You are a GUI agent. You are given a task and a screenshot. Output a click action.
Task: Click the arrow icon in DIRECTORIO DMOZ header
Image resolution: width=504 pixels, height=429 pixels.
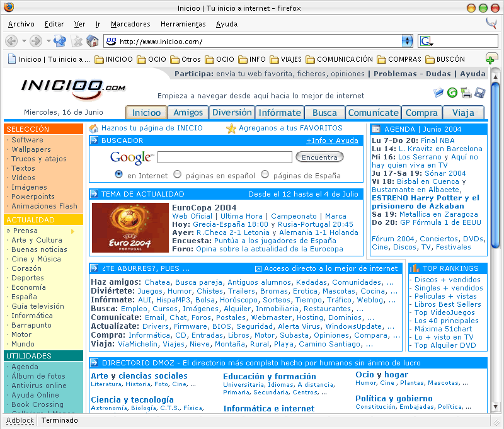click(94, 362)
